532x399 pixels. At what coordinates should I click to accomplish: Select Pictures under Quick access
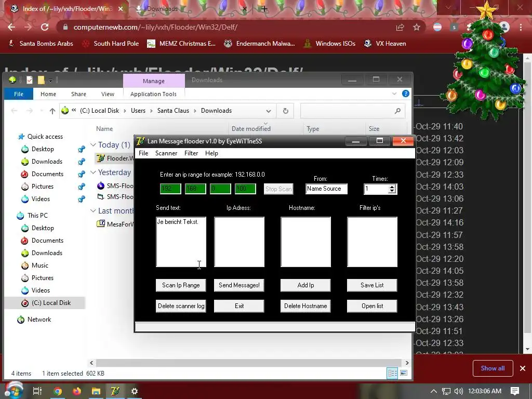coord(43,187)
